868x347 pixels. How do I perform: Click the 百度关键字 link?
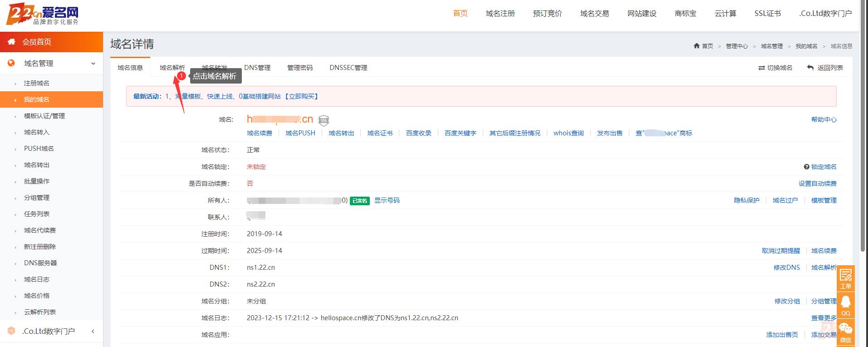click(460, 133)
